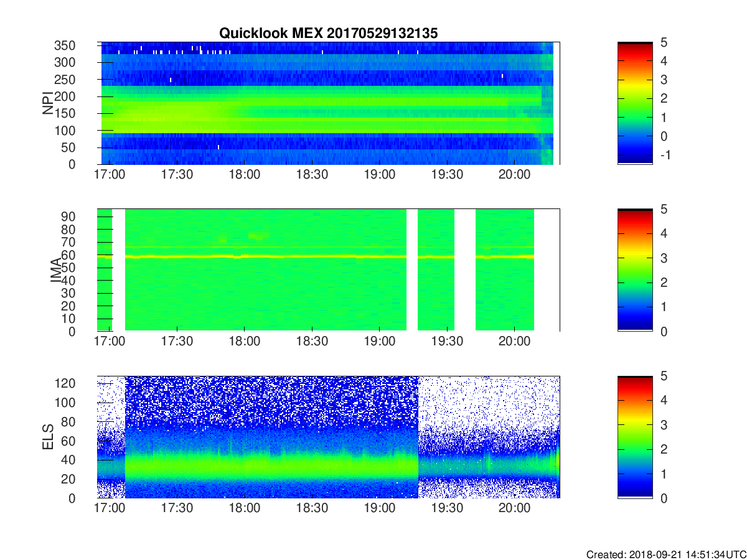The image size is (747, 560).
Task: Click the 19:30 tick label under NPI panel
Action: click(447, 175)
